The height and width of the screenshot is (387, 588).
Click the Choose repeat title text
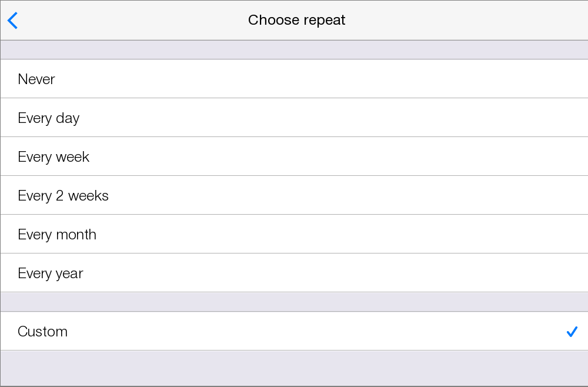[296, 20]
